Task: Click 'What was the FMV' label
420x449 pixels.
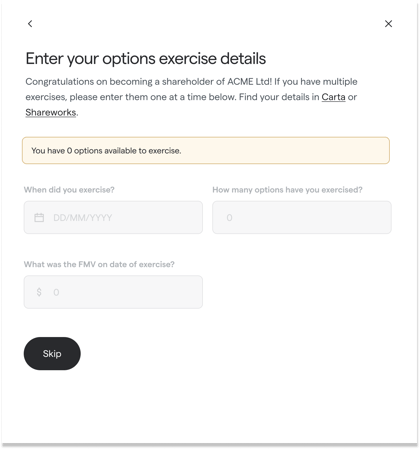Action: [x=99, y=264]
